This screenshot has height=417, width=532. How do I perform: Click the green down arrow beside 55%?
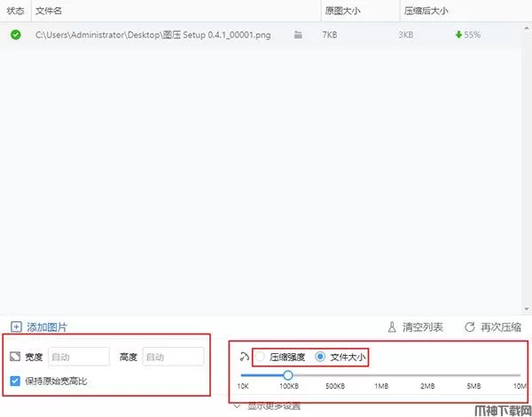tap(458, 35)
